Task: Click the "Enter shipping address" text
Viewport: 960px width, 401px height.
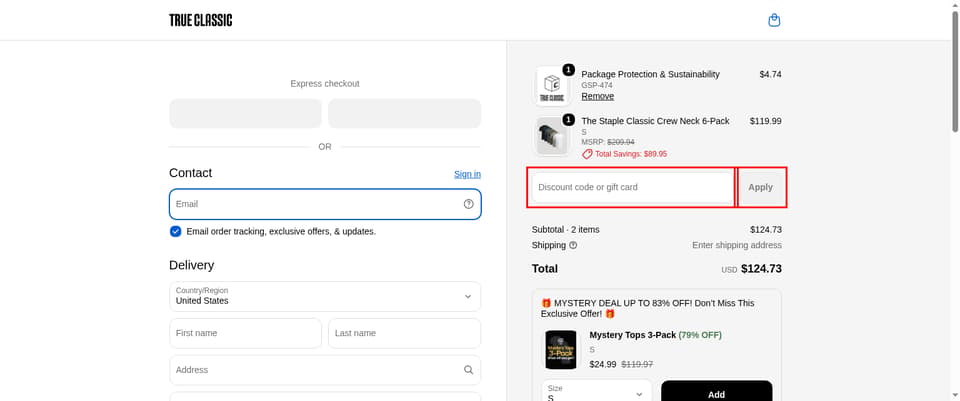Action: [x=737, y=245]
